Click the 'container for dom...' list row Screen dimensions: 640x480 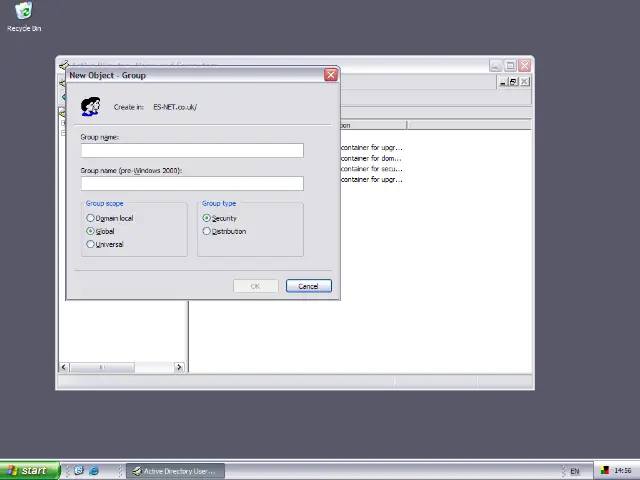(x=371, y=158)
